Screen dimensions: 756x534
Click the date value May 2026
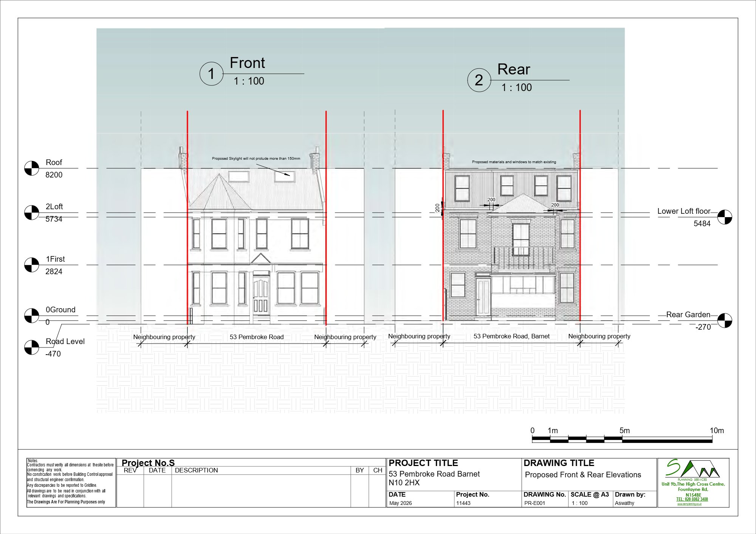(400, 503)
